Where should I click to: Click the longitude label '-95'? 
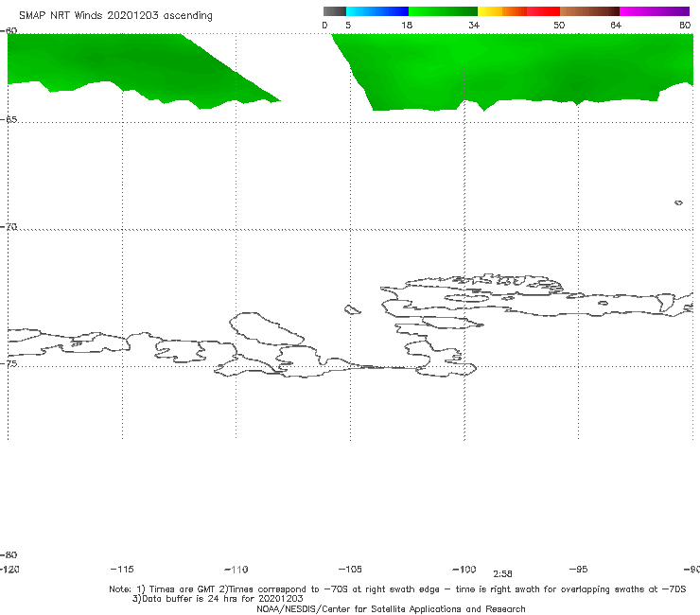click(x=579, y=569)
